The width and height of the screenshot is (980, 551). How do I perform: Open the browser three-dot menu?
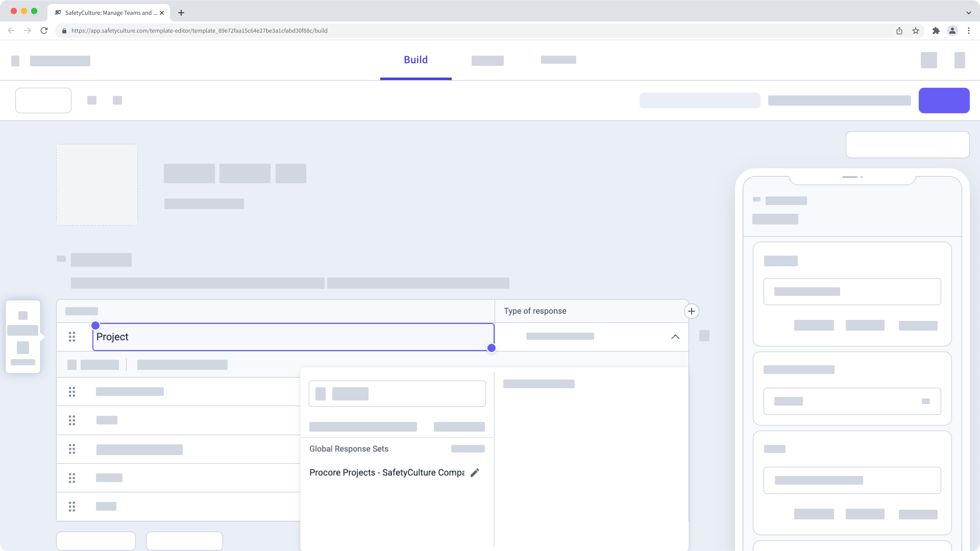pyautogui.click(x=969, y=30)
